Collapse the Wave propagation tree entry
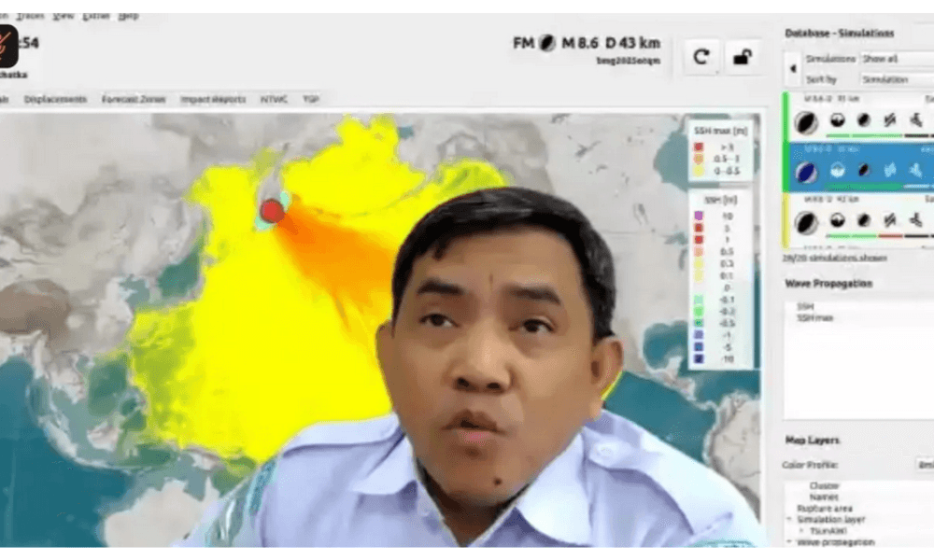Screen dimensions: 934x560 tap(788, 541)
